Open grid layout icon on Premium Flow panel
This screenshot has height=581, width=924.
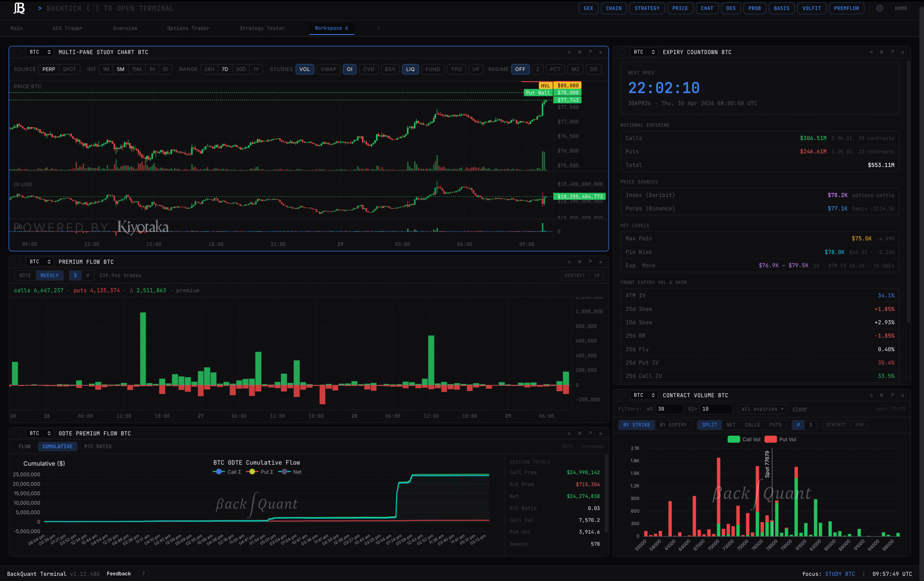coord(579,262)
